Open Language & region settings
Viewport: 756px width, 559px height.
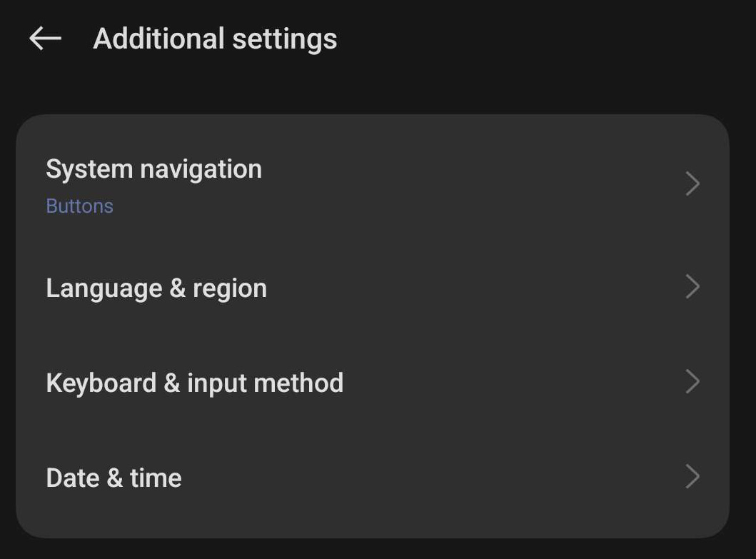(371, 288)
